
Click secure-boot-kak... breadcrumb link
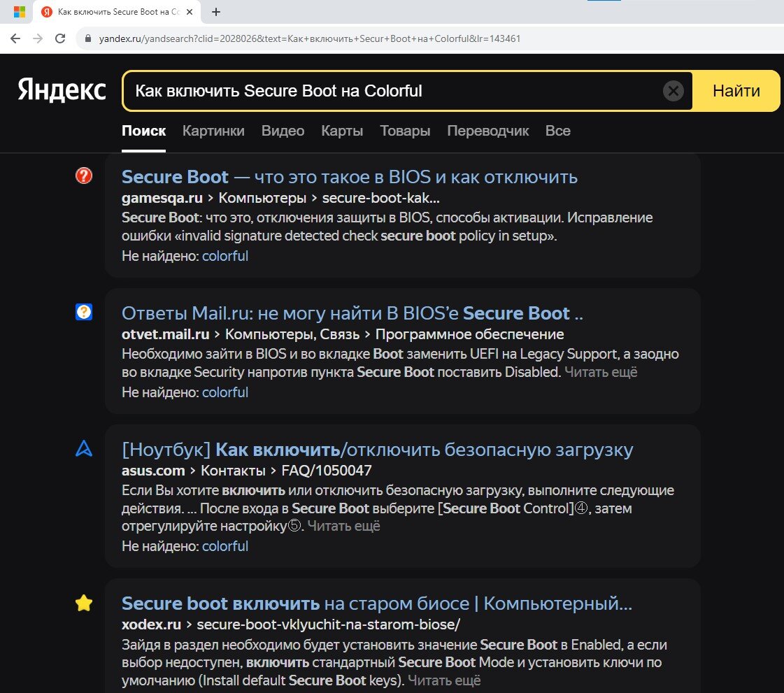click(381, 198)
